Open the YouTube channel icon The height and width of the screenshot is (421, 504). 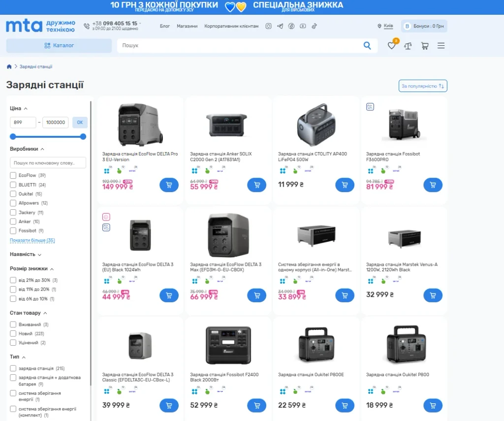(303, 26)
